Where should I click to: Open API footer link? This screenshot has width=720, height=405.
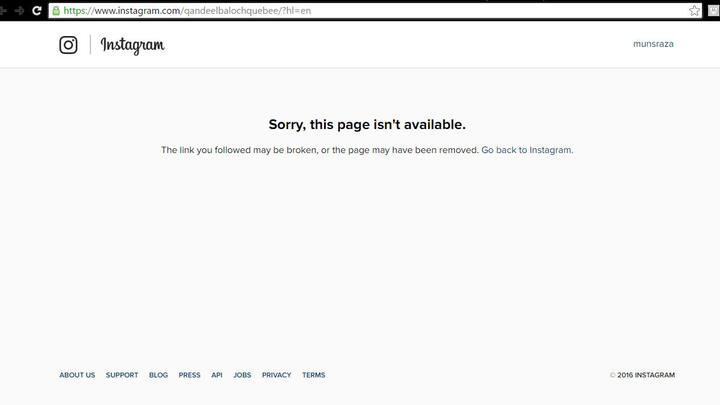coord(217,375)
